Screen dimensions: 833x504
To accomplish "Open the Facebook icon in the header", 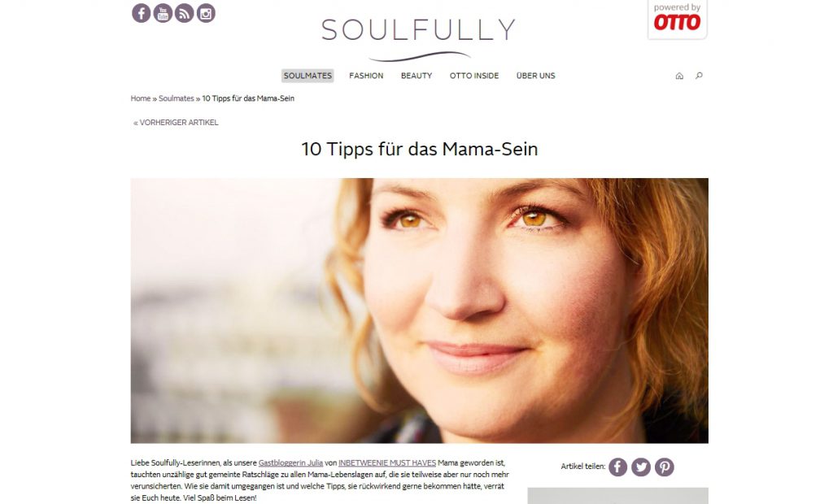I will tap(142, 13).
